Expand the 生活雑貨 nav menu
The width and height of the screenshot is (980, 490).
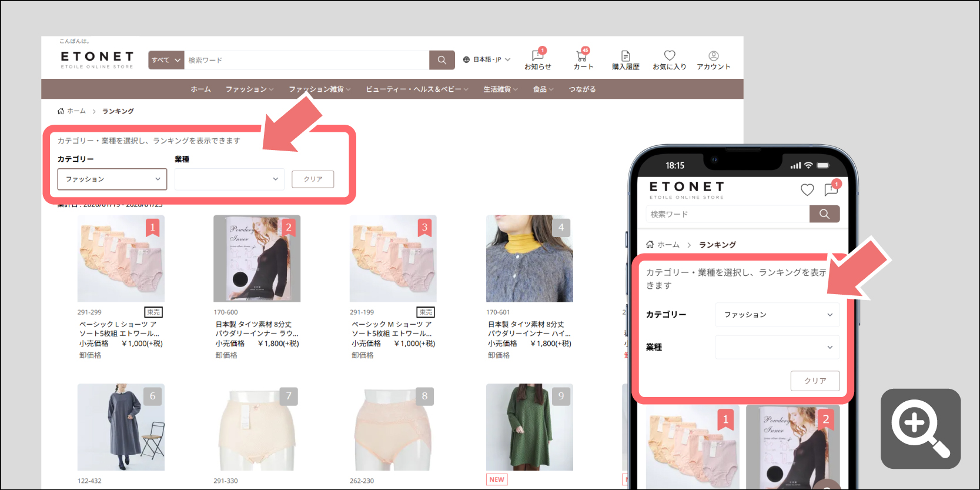500,89
